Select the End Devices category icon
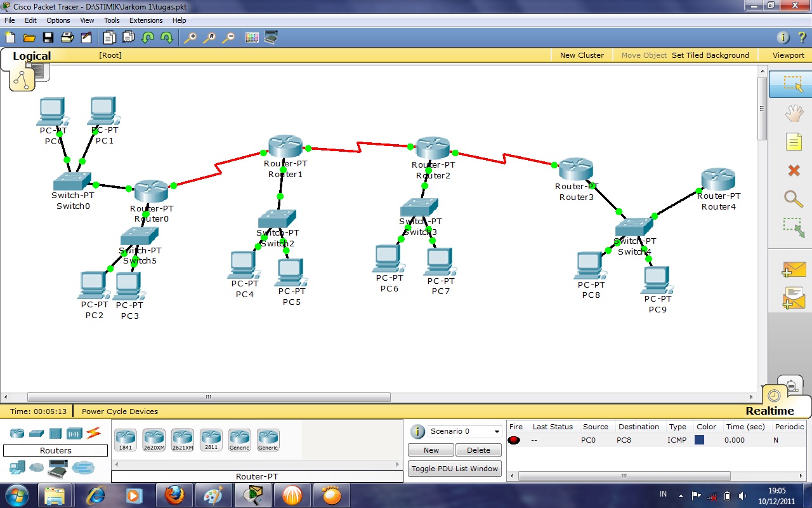Screen dimensions: 812x508 point(17,468)
